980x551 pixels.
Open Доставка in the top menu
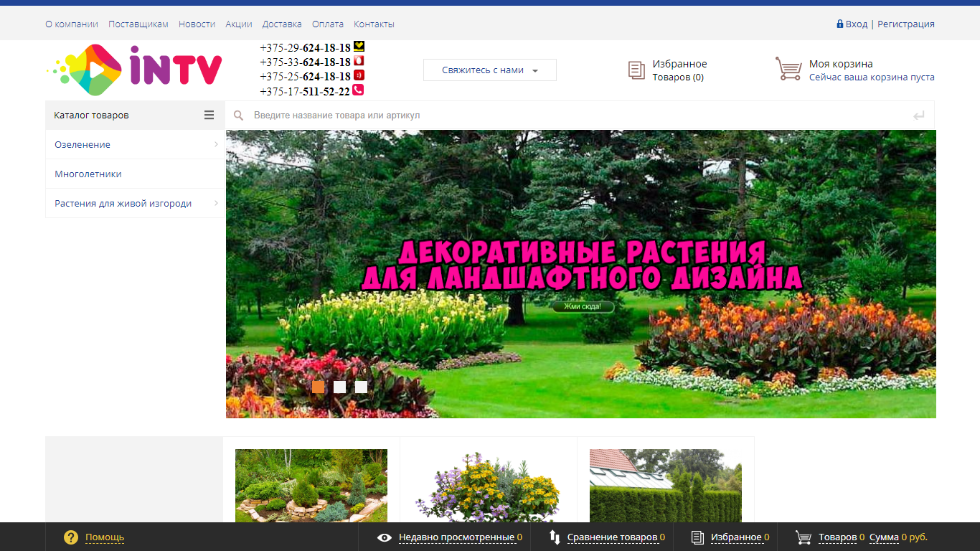[x=282, y=24]
